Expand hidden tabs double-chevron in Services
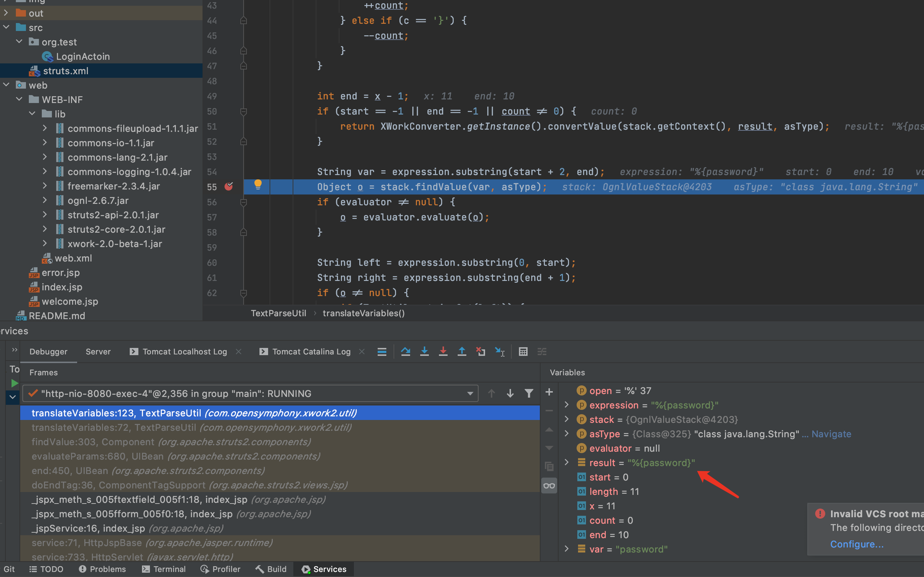This screenshot has height=577, width=924. [14, 350]
